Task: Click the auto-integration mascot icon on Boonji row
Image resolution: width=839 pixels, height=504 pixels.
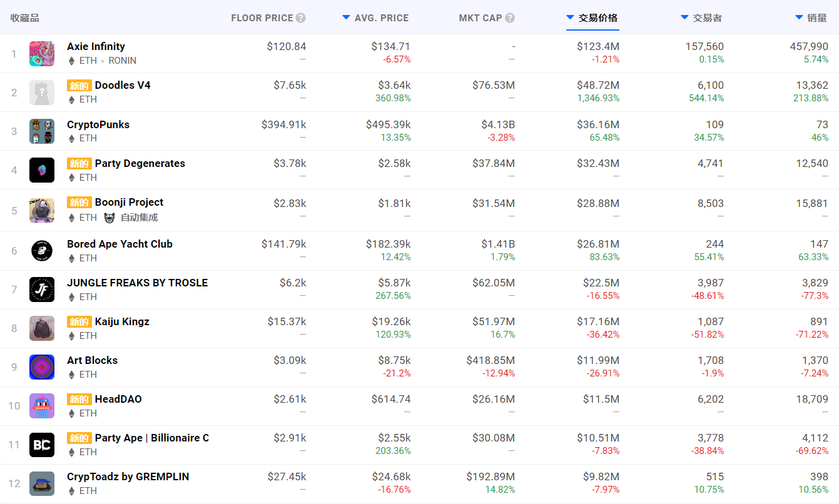Action: [110, 218]
